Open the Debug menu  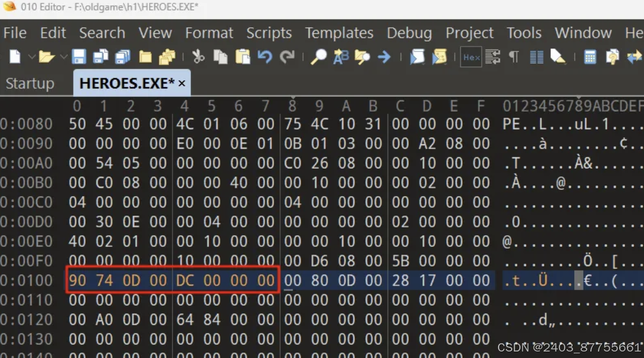(409, 33)
